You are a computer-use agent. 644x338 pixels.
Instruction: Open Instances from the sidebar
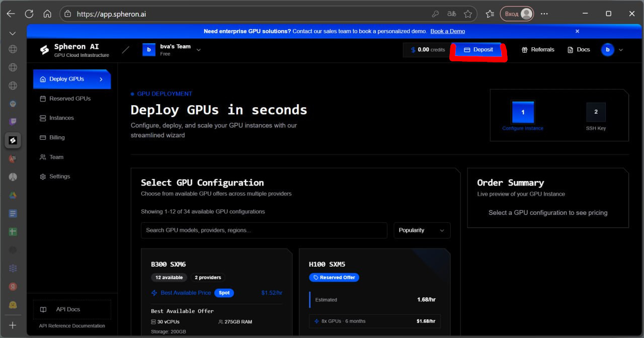tap(61, 118)
